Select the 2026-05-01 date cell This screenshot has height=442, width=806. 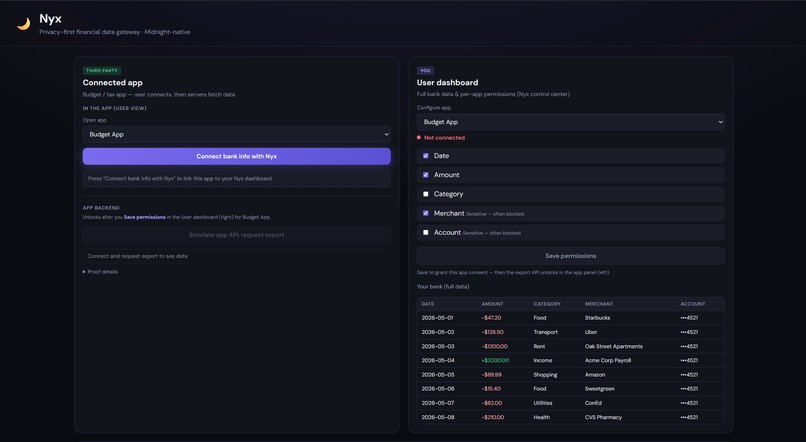[437, 318]
